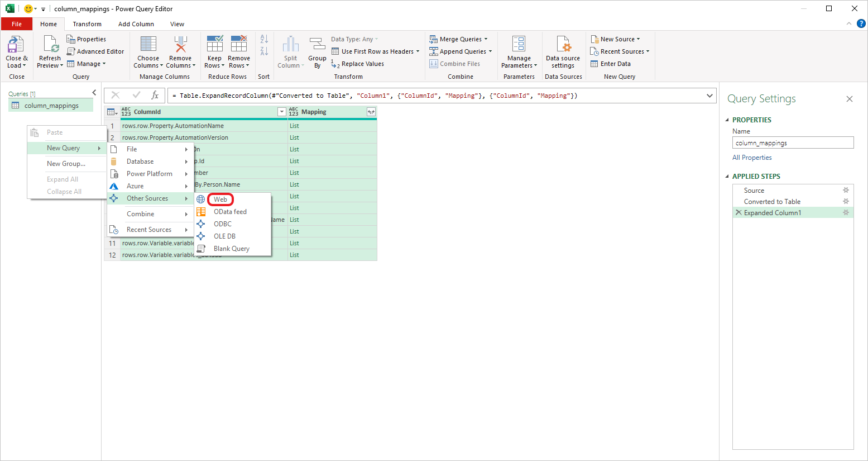The image size is (868, 461).
Task: Click the Group By icon
Action: pyautogui.click(x=317, y=45)
